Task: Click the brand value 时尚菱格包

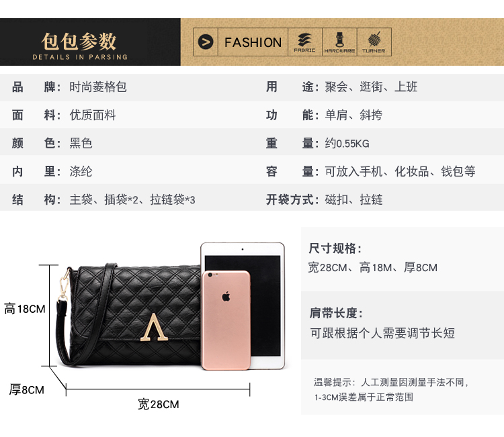Action: pos(98,87)
